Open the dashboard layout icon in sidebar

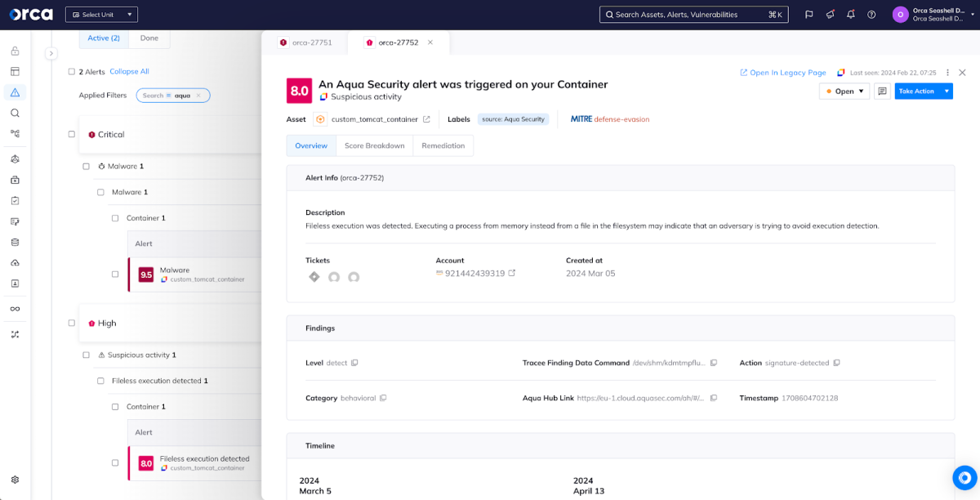pyautogui.click(x=15, y=72)
